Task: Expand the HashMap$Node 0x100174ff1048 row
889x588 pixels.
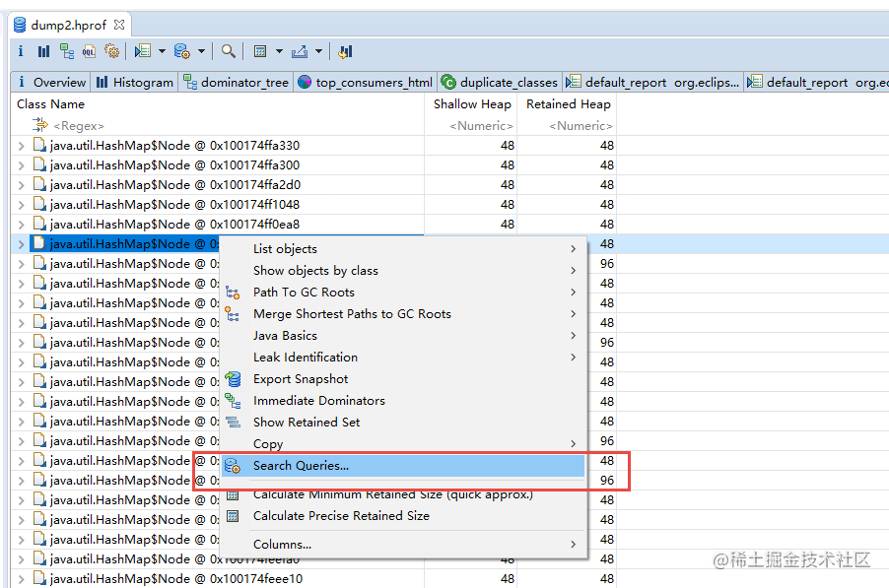Action: coord(21,205)
